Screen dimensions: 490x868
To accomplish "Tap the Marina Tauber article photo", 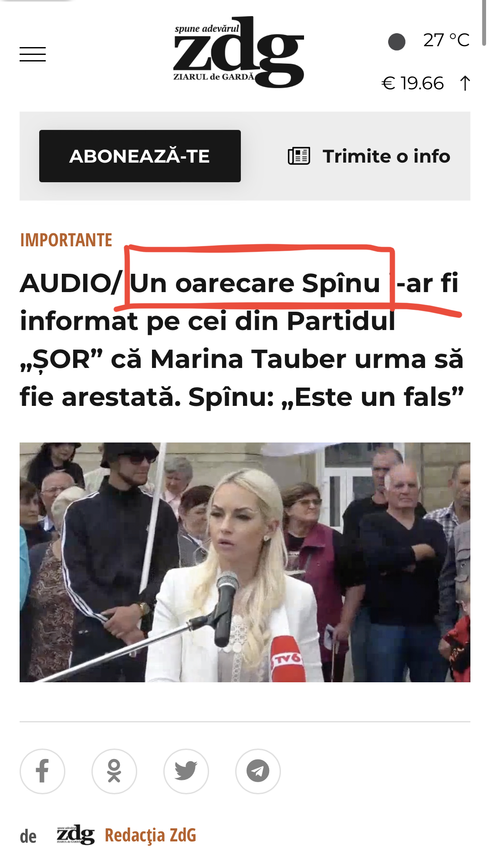I will pyautogui.click(x=245, y=562).
